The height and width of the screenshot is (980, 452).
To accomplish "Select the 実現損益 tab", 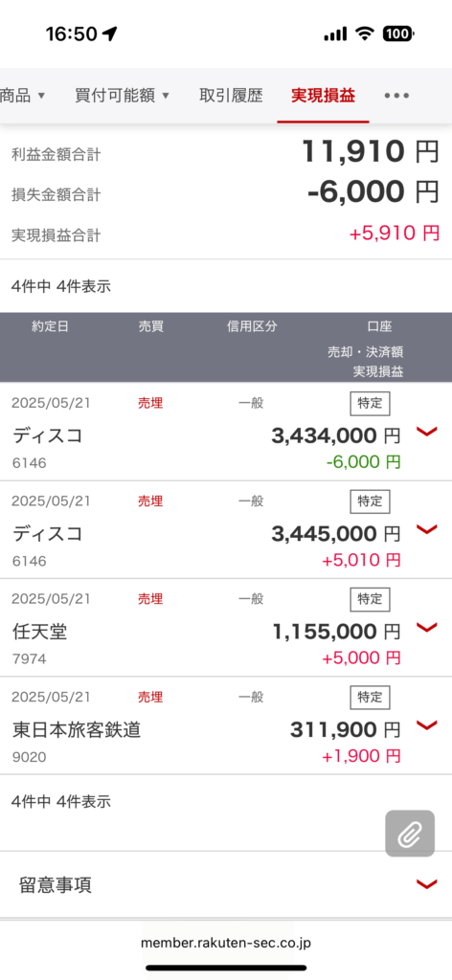I will click(324, 96).
